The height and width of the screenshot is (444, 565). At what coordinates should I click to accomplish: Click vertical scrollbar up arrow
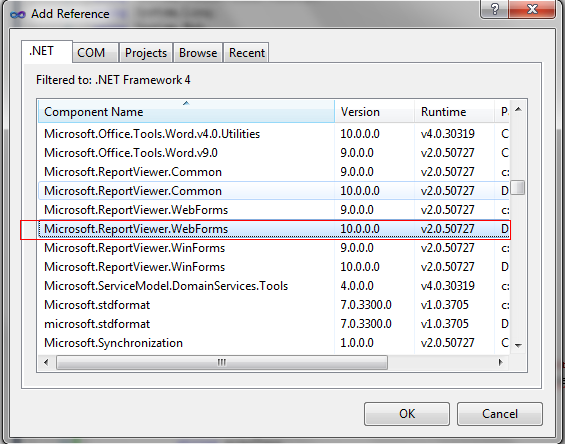pyautogui.click(x=518, y=109)
